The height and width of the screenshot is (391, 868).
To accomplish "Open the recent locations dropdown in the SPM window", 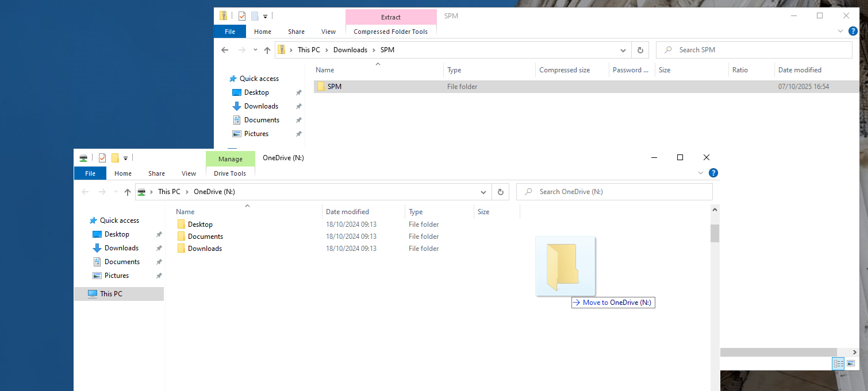I will pos(255,50).
